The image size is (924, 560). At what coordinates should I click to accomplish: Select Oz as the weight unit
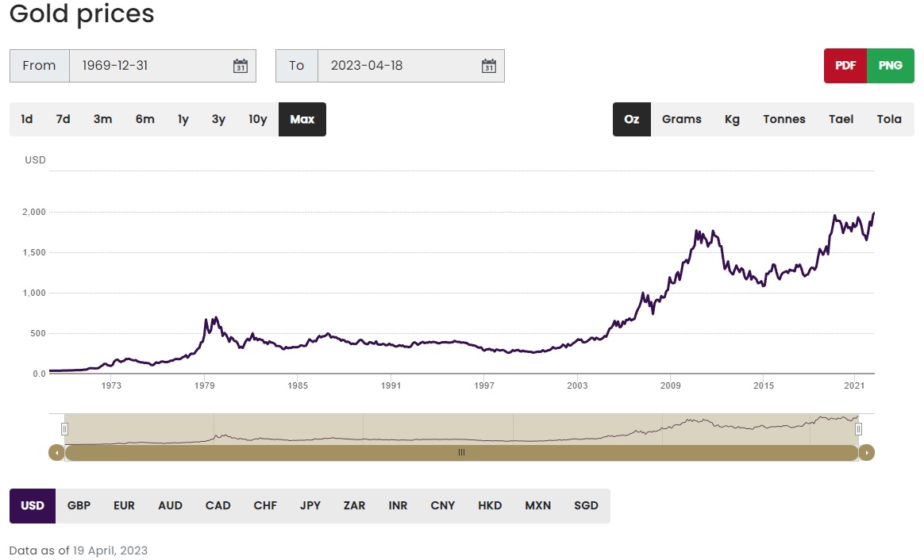pyautogui.click(x=631, y=119)
